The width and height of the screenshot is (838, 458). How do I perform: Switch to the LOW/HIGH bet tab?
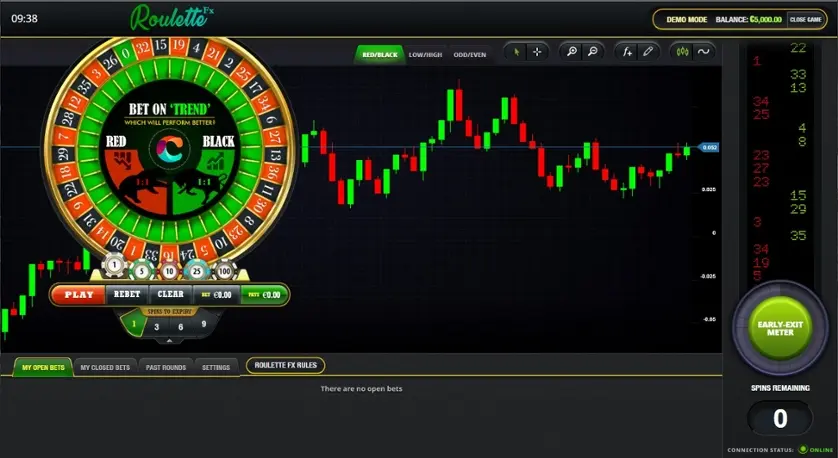[x=425, y=55]
